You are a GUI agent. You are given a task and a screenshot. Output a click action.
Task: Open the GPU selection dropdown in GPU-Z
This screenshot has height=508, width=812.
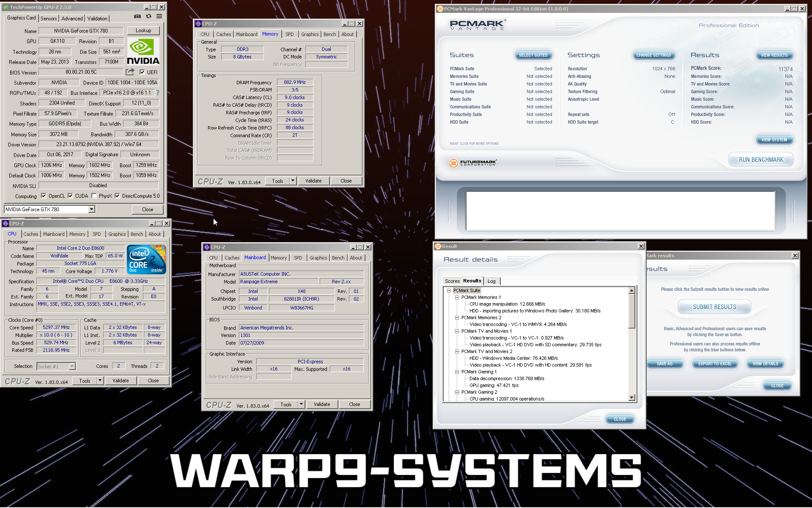tap(91, 209)
